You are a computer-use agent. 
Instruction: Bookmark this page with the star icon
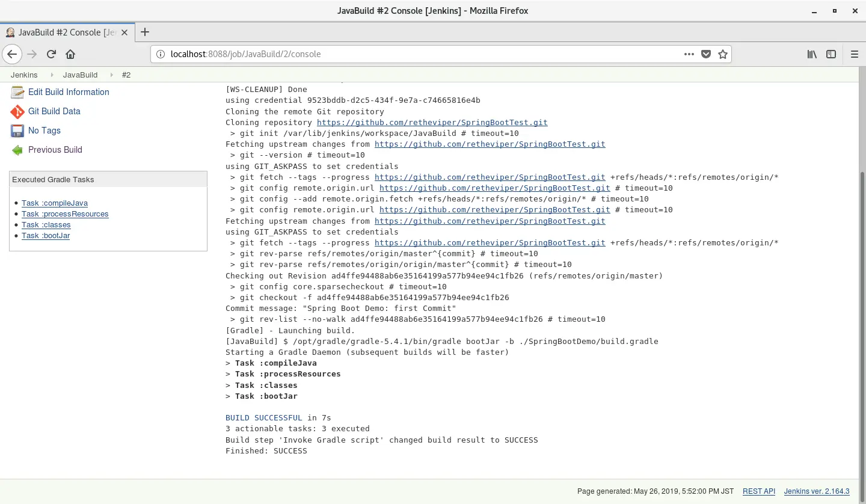(723, 54)
